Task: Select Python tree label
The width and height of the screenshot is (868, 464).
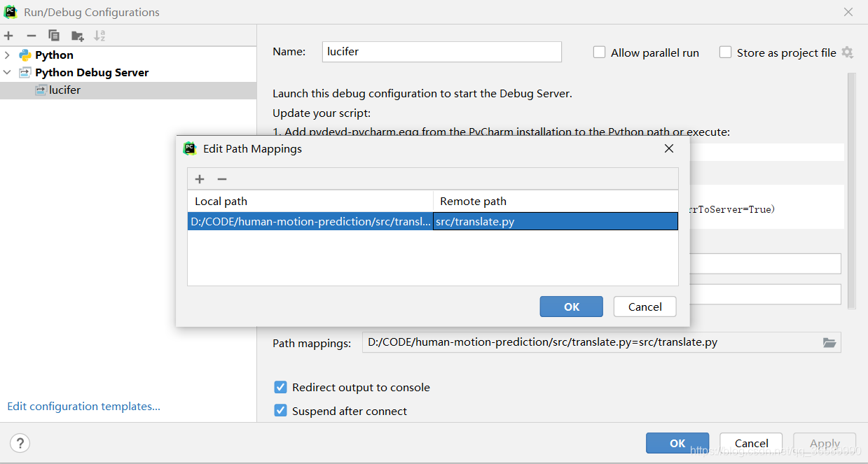Action: [54, 55]
